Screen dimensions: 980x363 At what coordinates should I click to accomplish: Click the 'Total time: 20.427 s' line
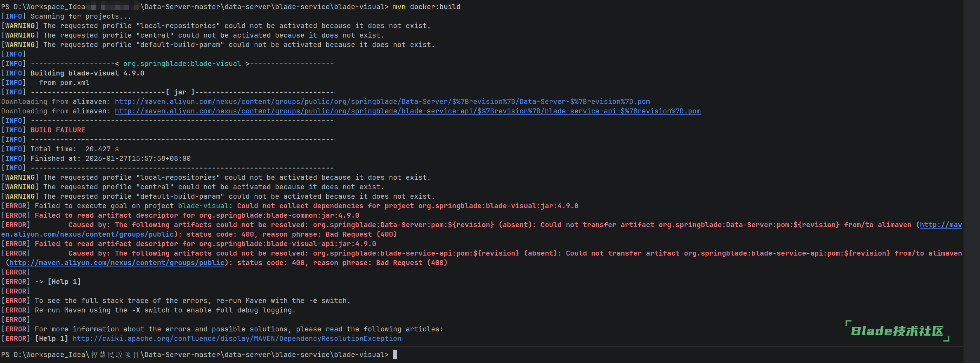pyautogui.click(x=74, y=149)
